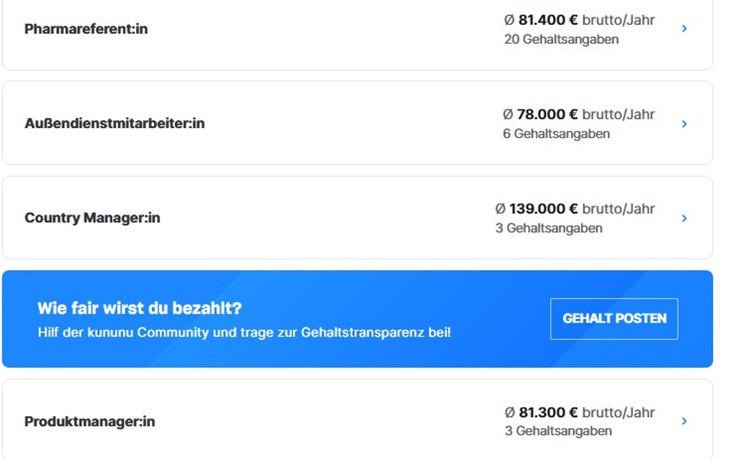Click the kununu Community Gehaltstransparenz subtext
Screen dimensions: 730x460
(244, 332)
